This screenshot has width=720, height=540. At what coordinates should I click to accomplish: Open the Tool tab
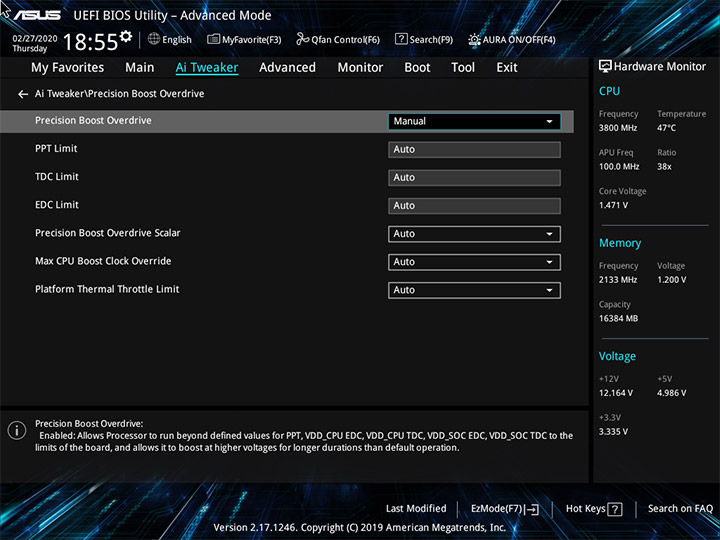pyautogui.click(x=463, y=68)
